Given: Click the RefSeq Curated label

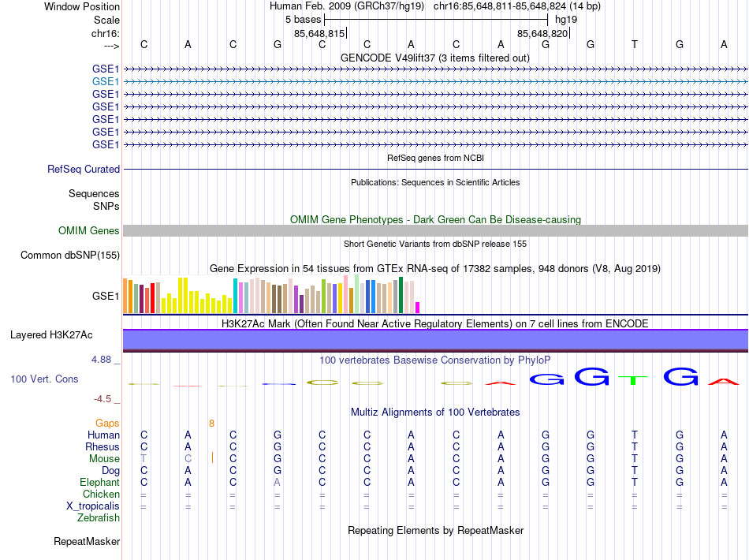Looking at the screenshot, I should tap(84, 169).
